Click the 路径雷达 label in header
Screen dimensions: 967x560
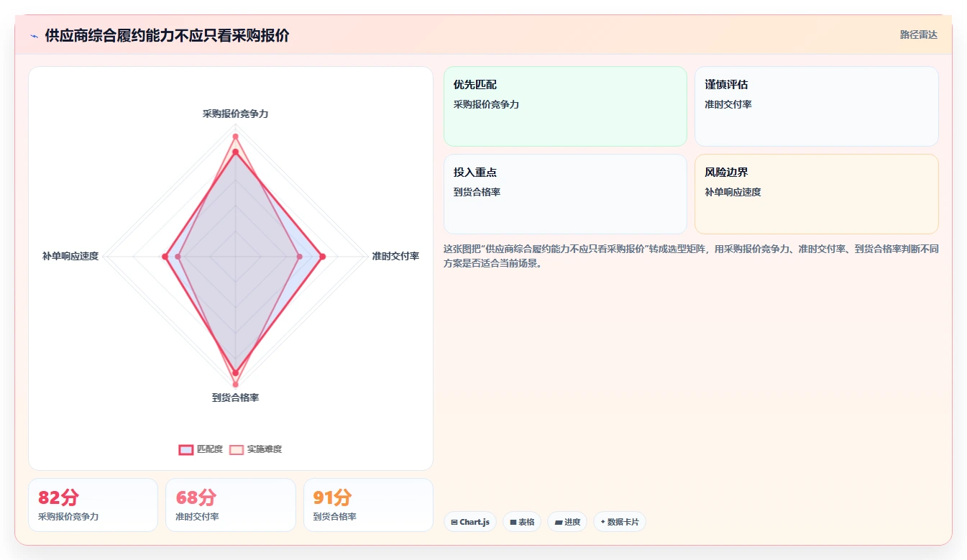[918, 35]
